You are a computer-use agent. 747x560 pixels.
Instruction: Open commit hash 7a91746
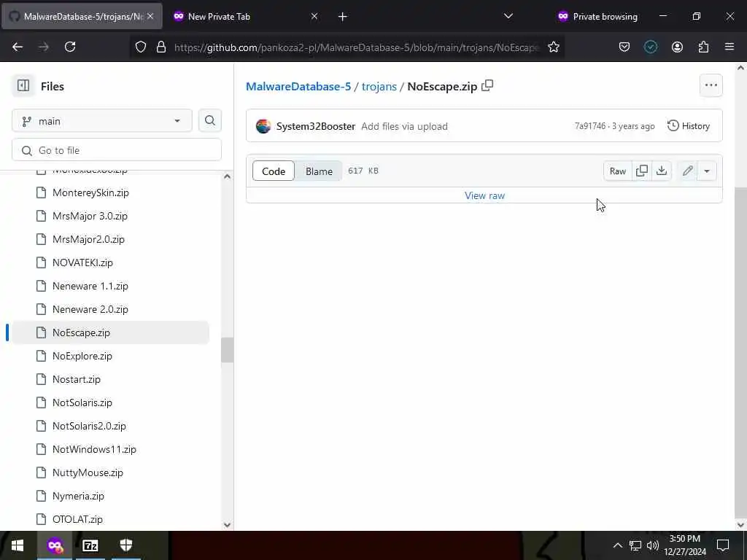click(x=589, y=126)
